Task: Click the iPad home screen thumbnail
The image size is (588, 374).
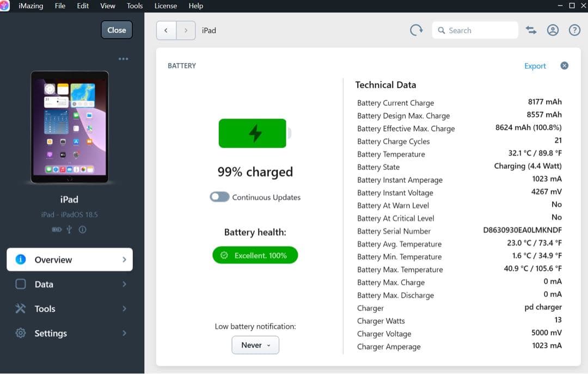Action: tap(70, 127)
